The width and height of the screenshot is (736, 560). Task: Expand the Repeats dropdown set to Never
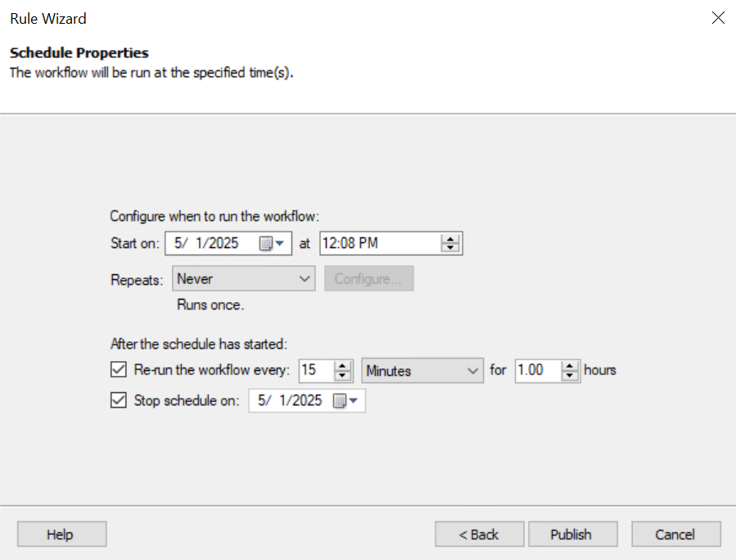pyautogui.click(x=243, y=279)
